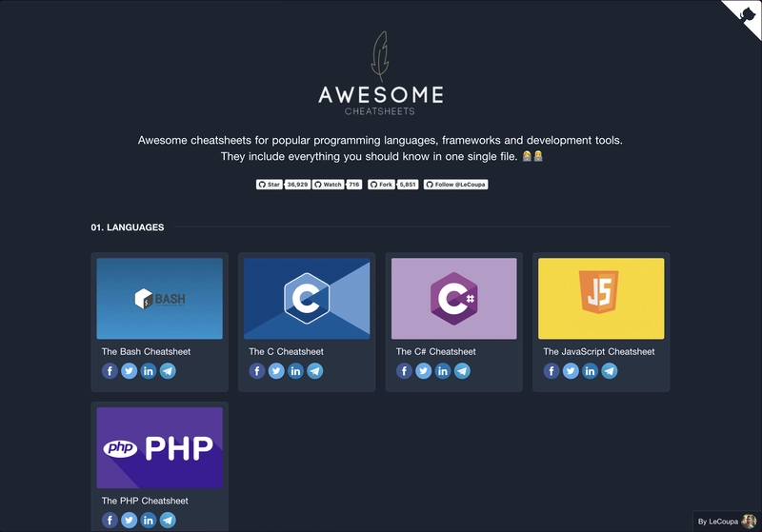Star the repository on GitHub
Screen dimensions: 762x532
coord(270,185)
